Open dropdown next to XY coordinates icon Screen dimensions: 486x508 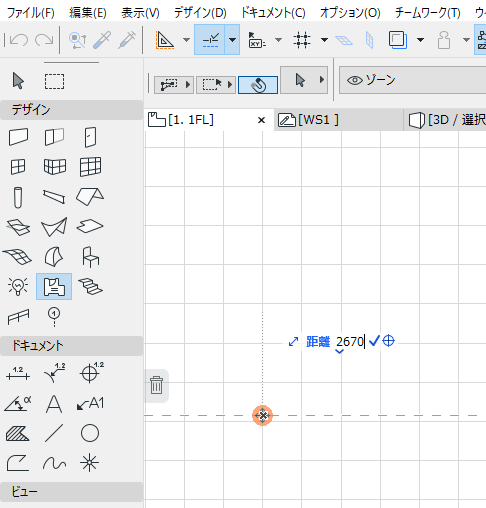pyautogui.click(x=278, y=40)
